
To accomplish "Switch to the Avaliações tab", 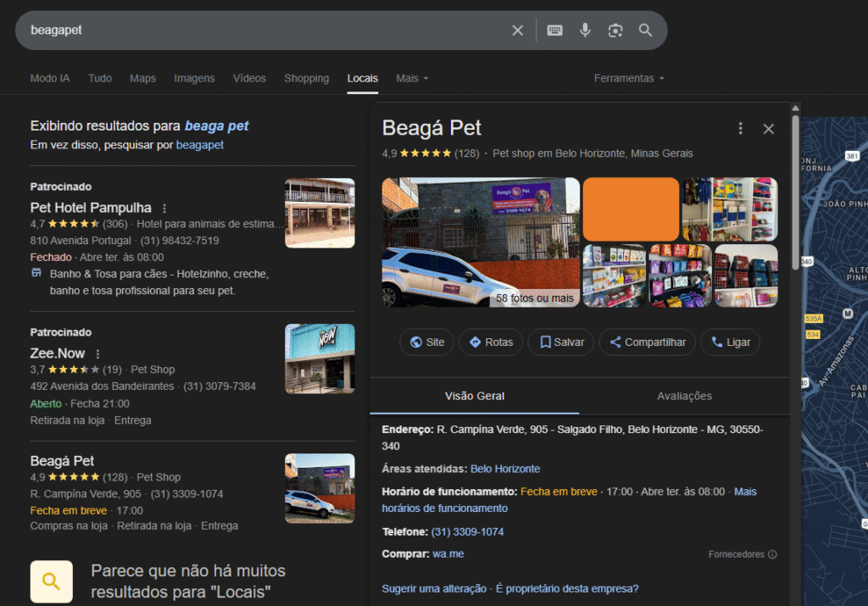I will click(684, 396).
